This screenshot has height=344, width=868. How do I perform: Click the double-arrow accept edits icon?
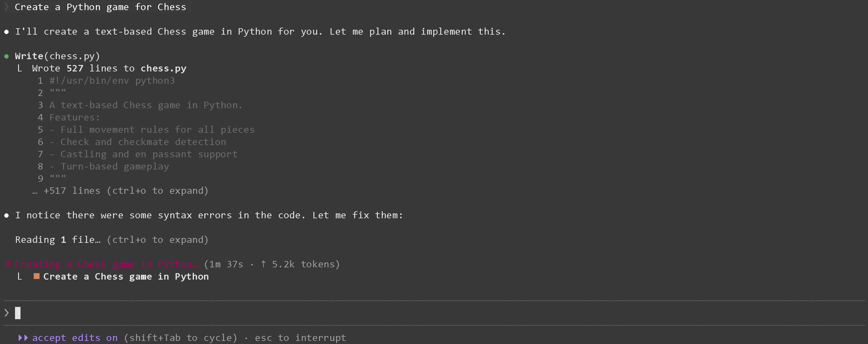pyautogui.click(x=23, y=338)
